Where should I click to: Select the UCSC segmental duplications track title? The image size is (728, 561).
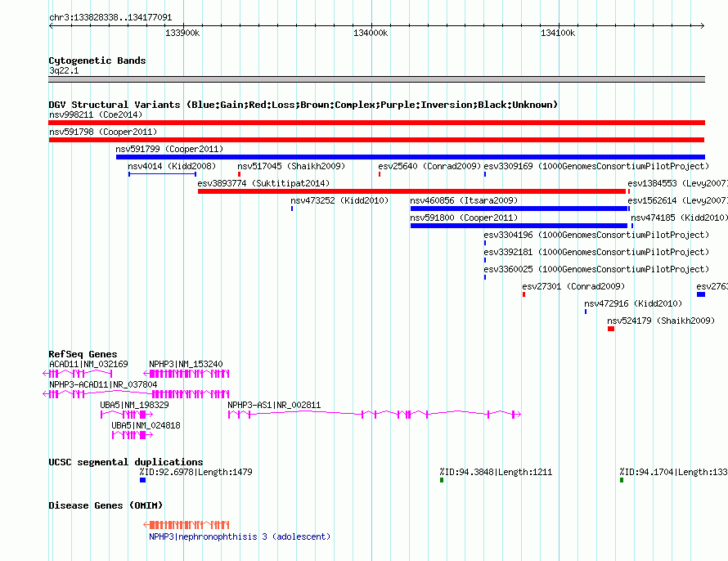126,462
